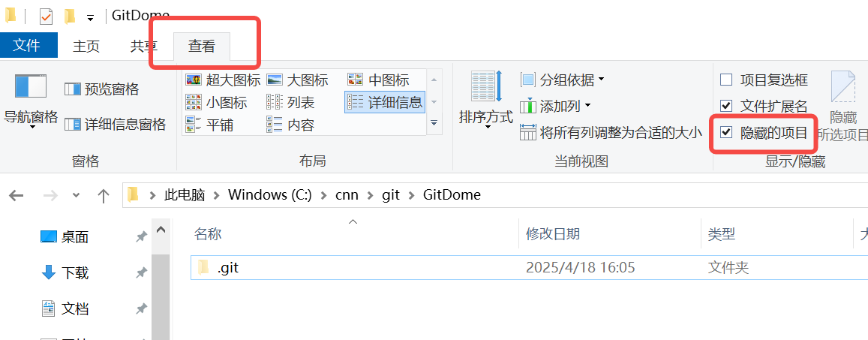Open the 排序方式 sort dropdown
Image resolution: width=868 pixels, height=340 pixels.
click(x=486, y=101)
